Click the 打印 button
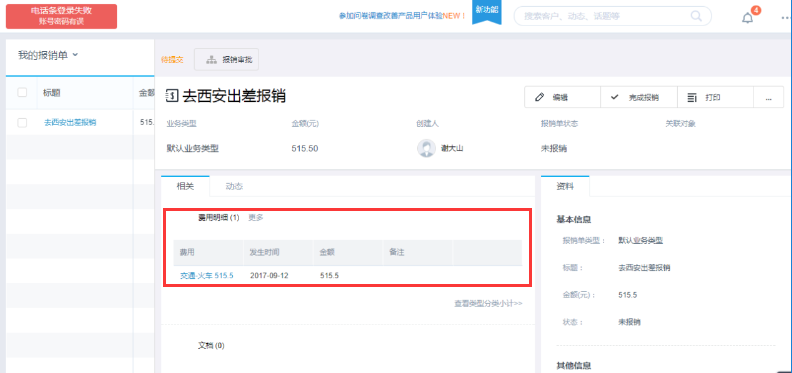The image size is (792, 373). [x=715, y=98]
